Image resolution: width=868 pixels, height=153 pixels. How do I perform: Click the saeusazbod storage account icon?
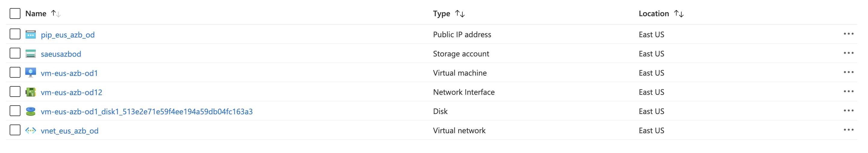tap(31, 54)
